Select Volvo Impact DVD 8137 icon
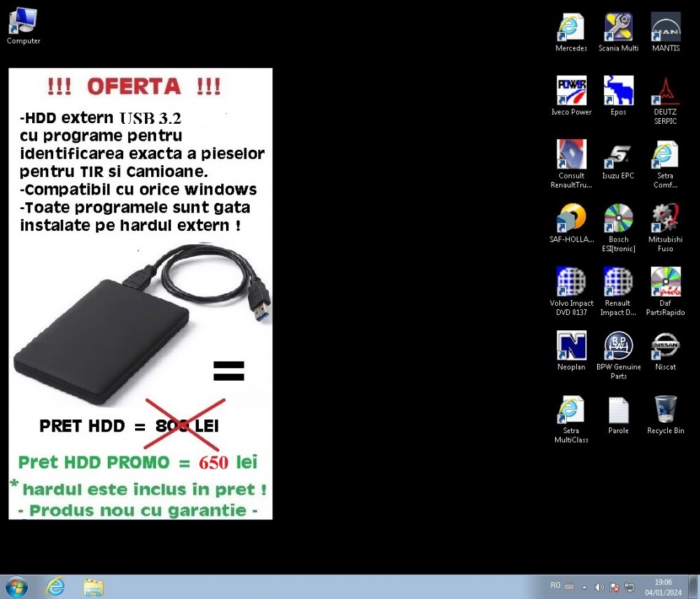The height and width of the screenshot is (599, 700). point(571,292)
